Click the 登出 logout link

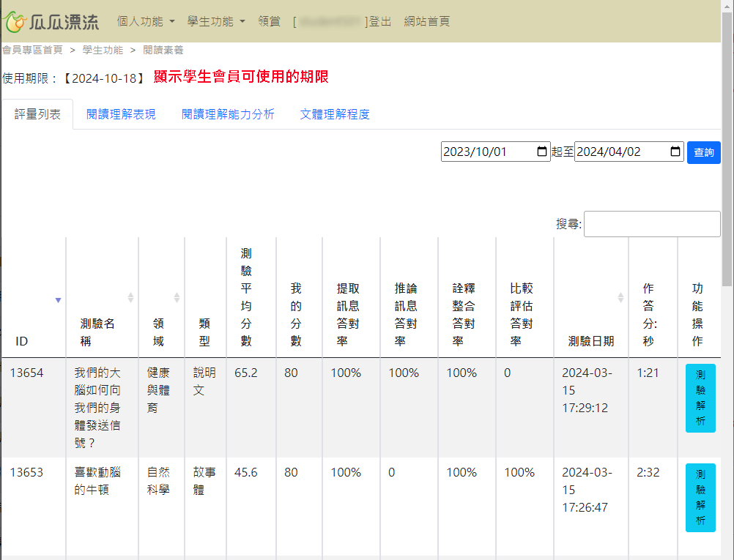[379, 21]
